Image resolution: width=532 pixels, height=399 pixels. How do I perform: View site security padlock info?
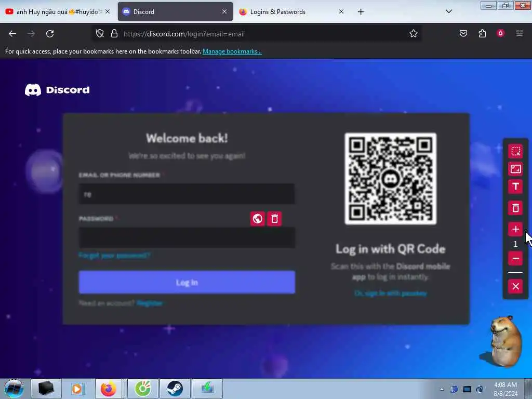click(114, 34)
